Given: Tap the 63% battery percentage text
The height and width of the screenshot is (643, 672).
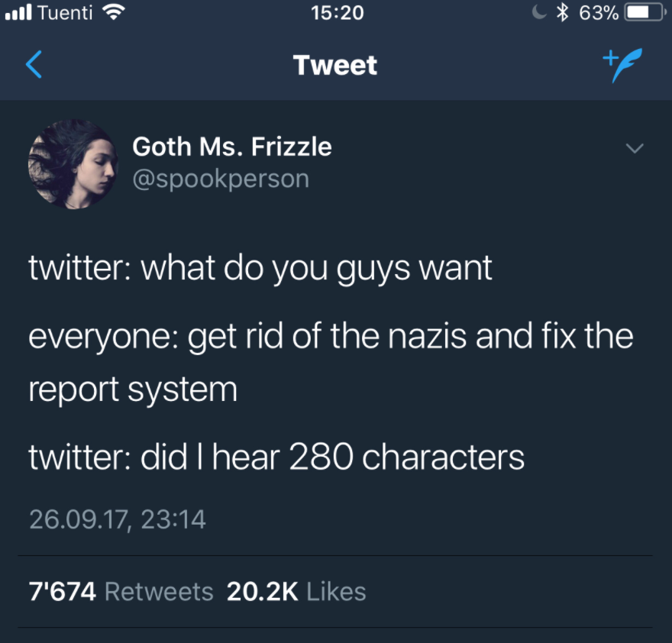Looking at the screenshot, I should tap(599, 12).
